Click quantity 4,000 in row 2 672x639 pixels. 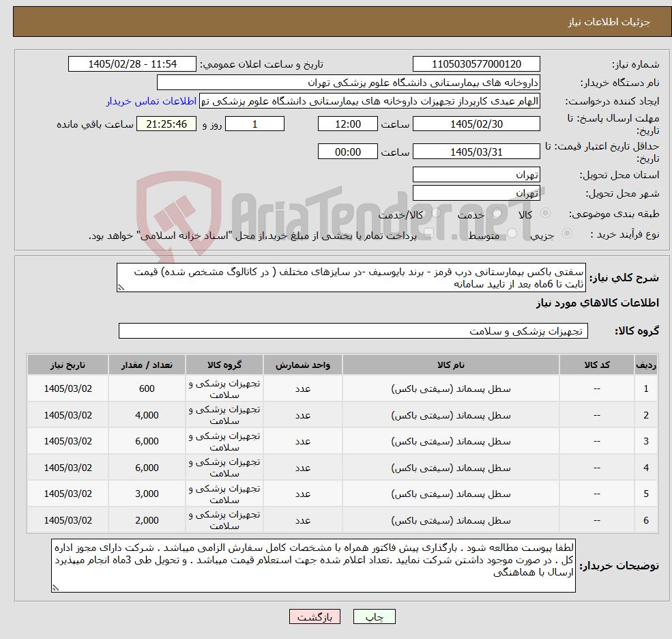(x=147, y=415)
